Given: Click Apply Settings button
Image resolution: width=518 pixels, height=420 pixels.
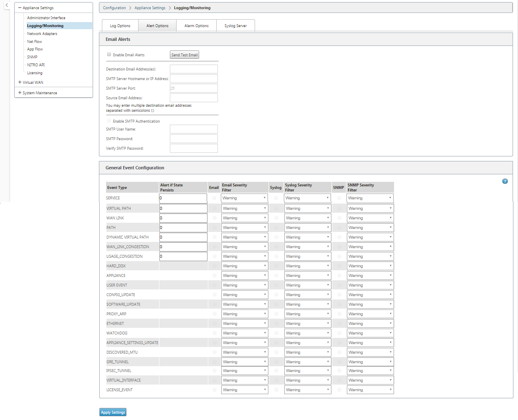Looking at the screenshot, I should coord(113,412).
